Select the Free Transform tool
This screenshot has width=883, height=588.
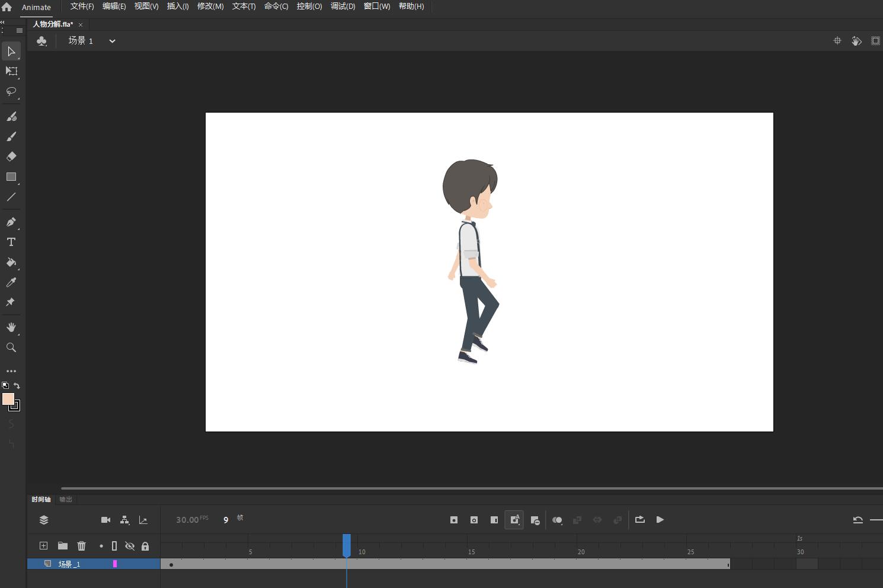point(11,71)
